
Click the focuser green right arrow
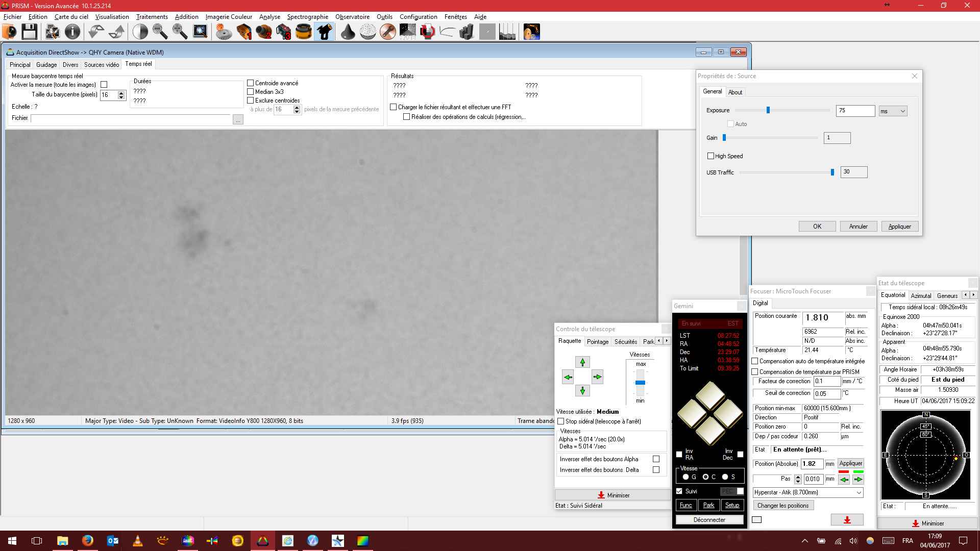click(858, 479)
